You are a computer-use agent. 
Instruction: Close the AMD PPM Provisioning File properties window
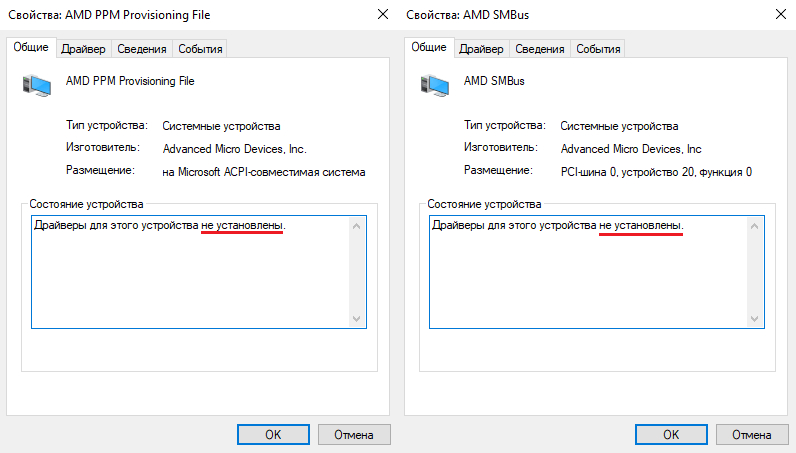pos(382,15)
